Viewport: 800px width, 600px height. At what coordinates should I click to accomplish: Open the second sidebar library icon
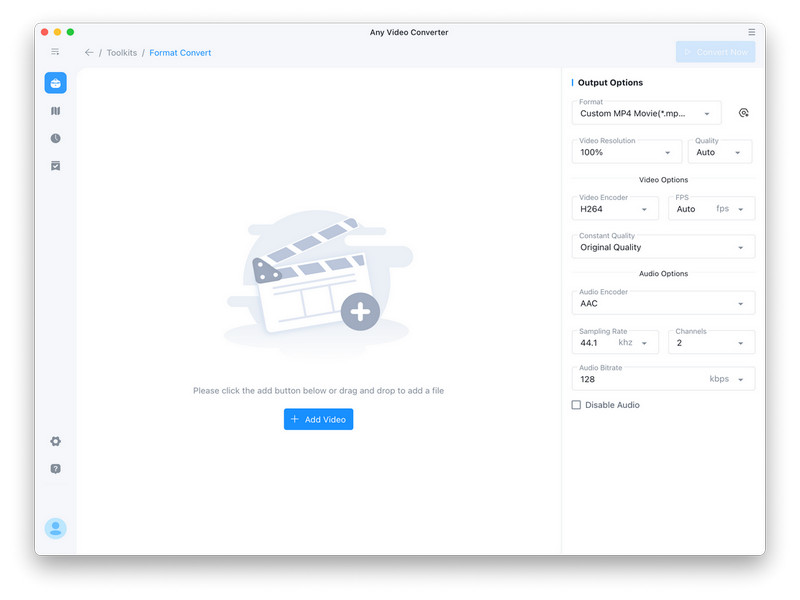(56, 111)
